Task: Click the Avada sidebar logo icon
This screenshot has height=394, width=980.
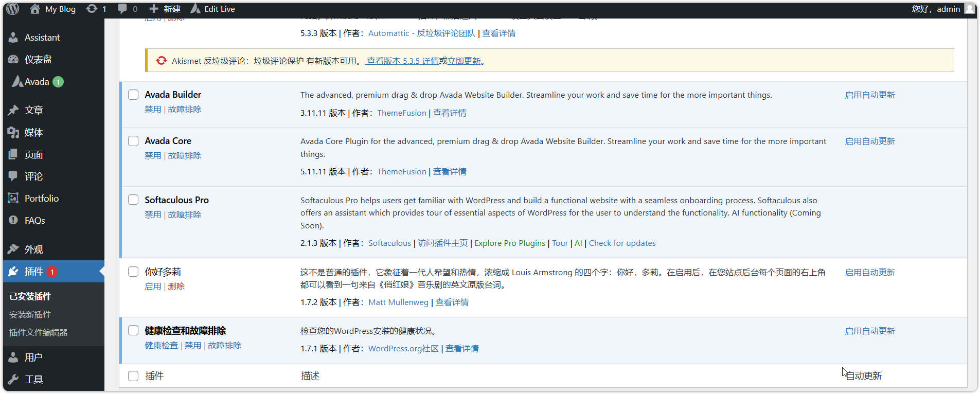Action: pos(17,82)
